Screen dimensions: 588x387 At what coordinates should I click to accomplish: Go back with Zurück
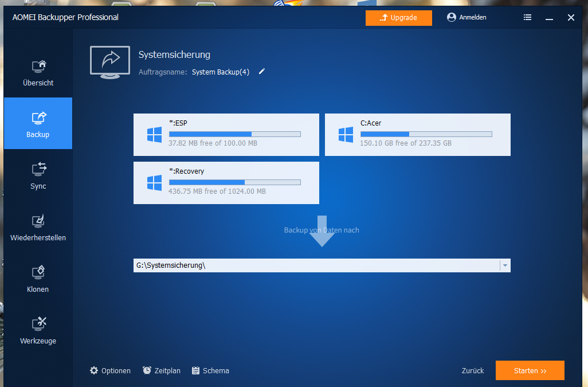point(472,370)
